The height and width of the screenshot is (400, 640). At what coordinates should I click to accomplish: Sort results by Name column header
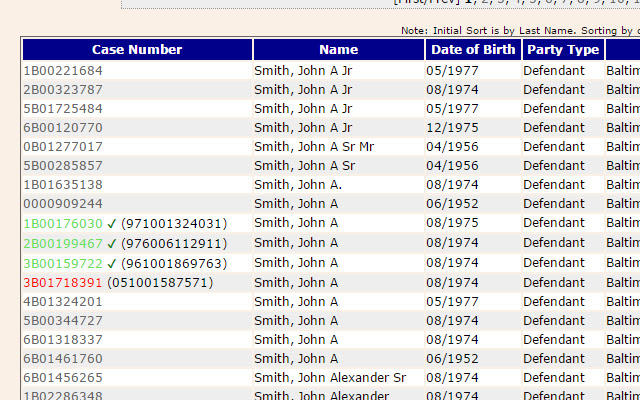[x=338, y=50]
